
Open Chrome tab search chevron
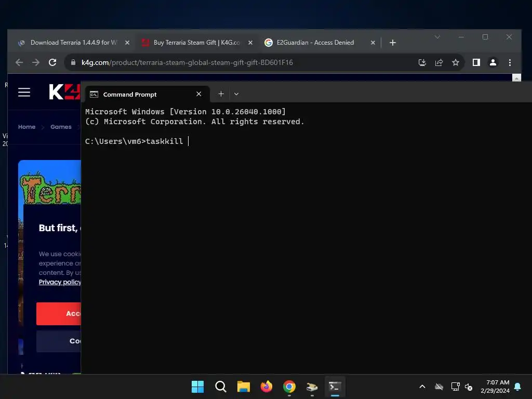coord(437,37)
